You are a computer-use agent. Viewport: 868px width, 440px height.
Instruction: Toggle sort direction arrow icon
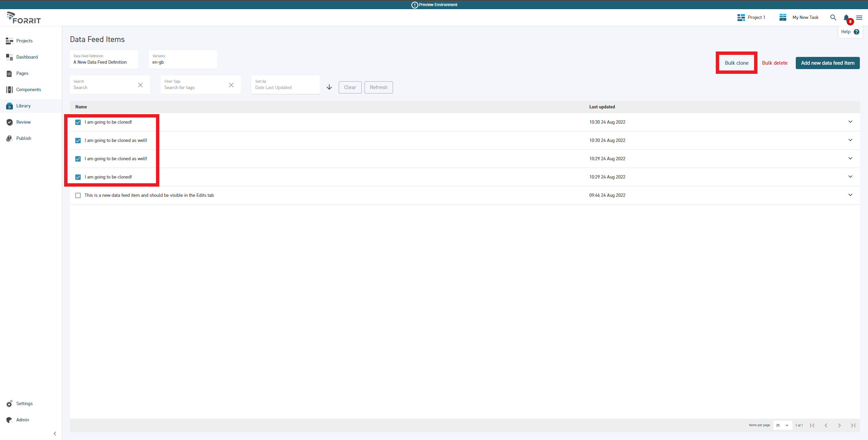329,87
